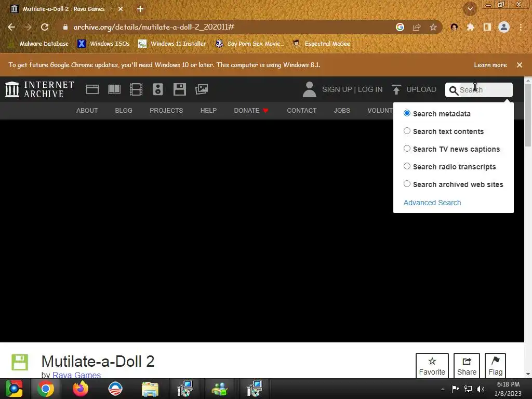The width and height of the screenshot is (532, 399).
Task: Click the LOG IN link
Action: pyautogui.click(x=370, y=89)
